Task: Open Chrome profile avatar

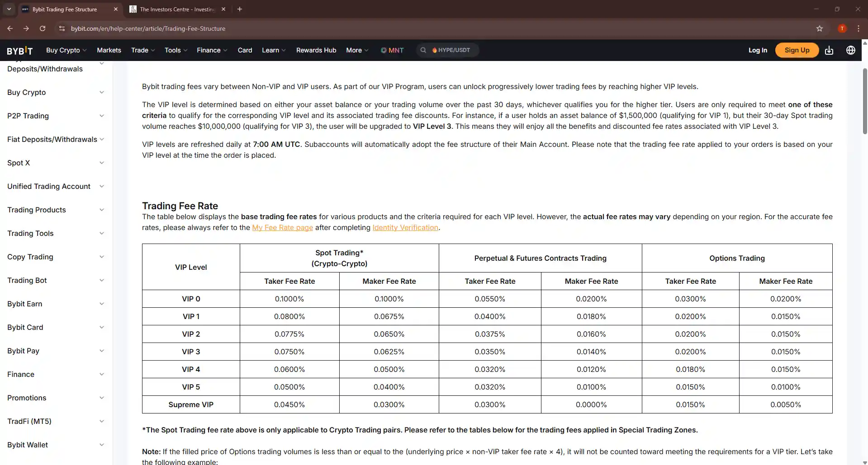Action: coord(842,28)
